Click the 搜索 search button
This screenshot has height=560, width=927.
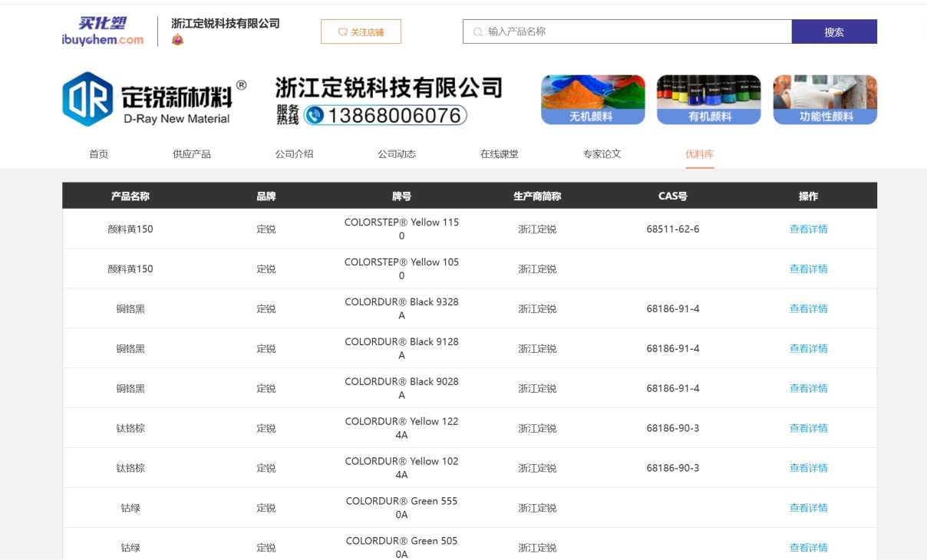click(x=834, y=32)
